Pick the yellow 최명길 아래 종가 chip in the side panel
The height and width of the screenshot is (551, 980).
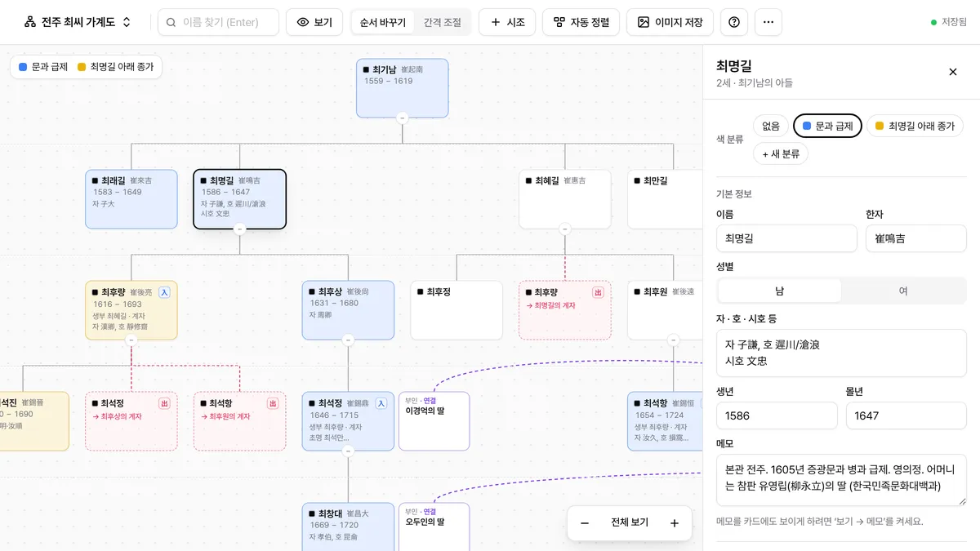tap(915, 126)
